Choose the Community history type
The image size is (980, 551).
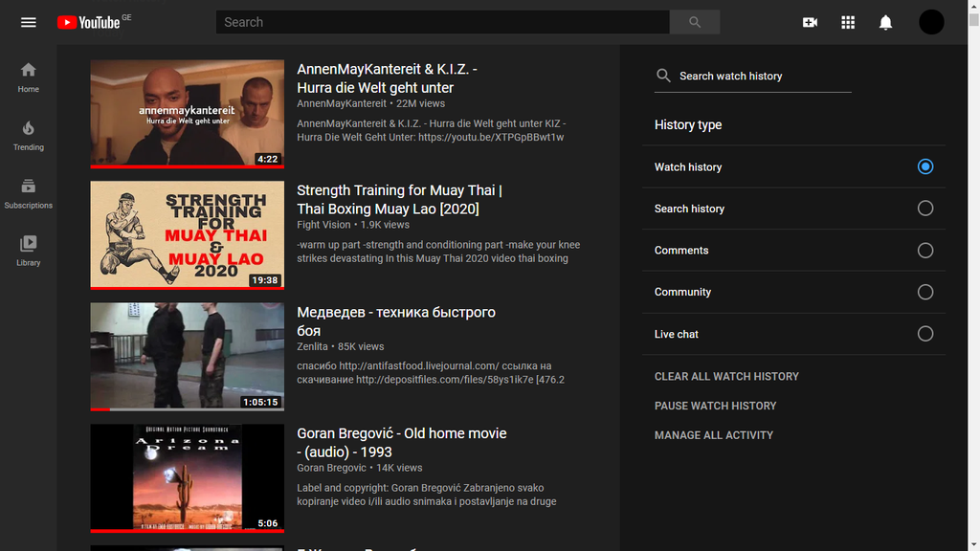click(x=924, y=292)
